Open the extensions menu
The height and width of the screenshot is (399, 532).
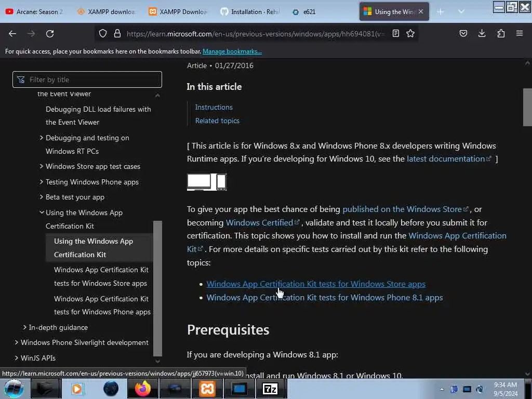(x=501, y=33)
